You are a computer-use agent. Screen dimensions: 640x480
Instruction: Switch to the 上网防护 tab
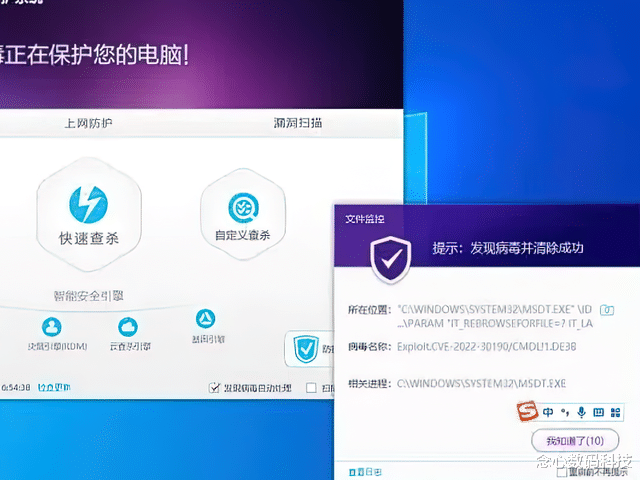88,123
